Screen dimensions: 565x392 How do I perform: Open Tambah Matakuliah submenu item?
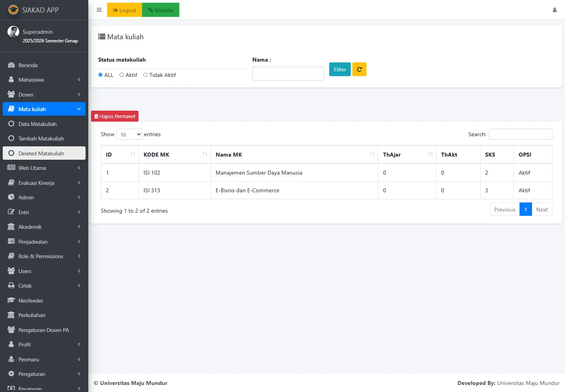pyautogui.click(x=41, y=139)
